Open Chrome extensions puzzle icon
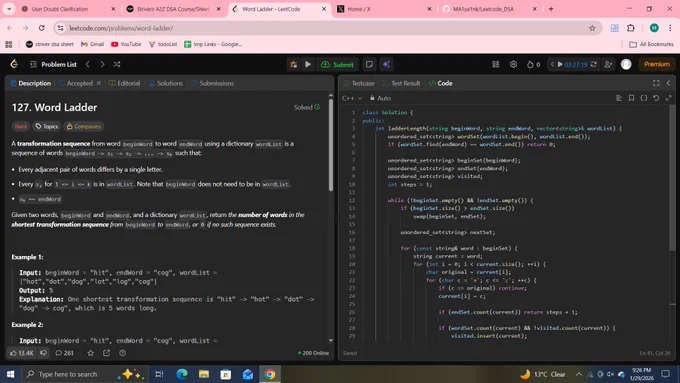 click(x=631, y=28)
